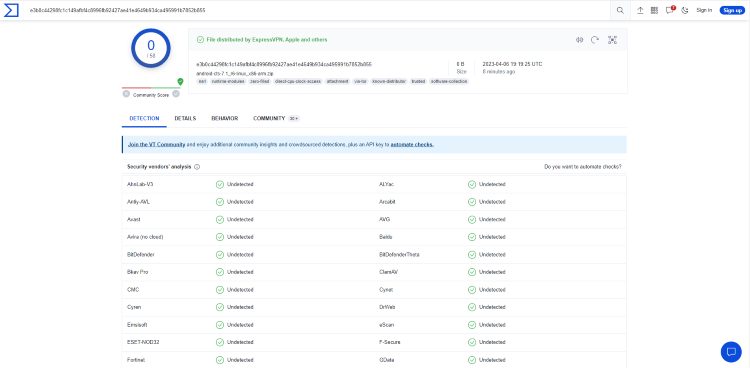Switch to the DETECTION tab
The height and width of the screenshot is (368, 750).
tap(144, 118)
